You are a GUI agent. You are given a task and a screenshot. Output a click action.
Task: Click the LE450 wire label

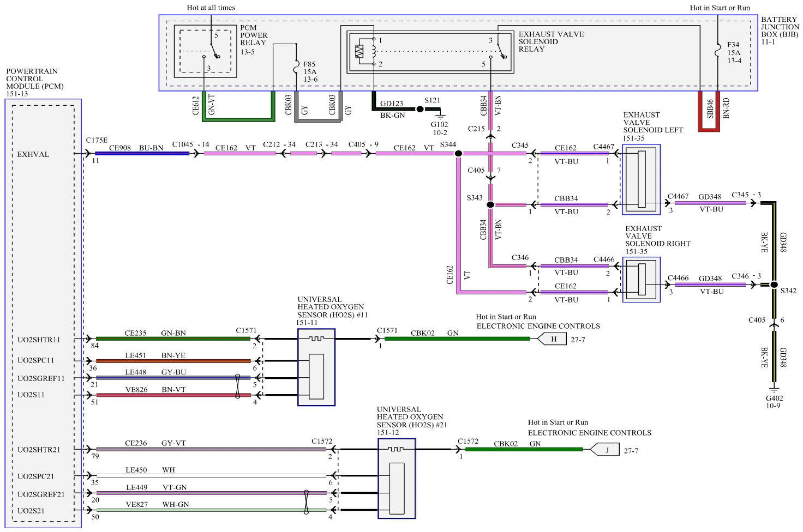coord(136,470)
